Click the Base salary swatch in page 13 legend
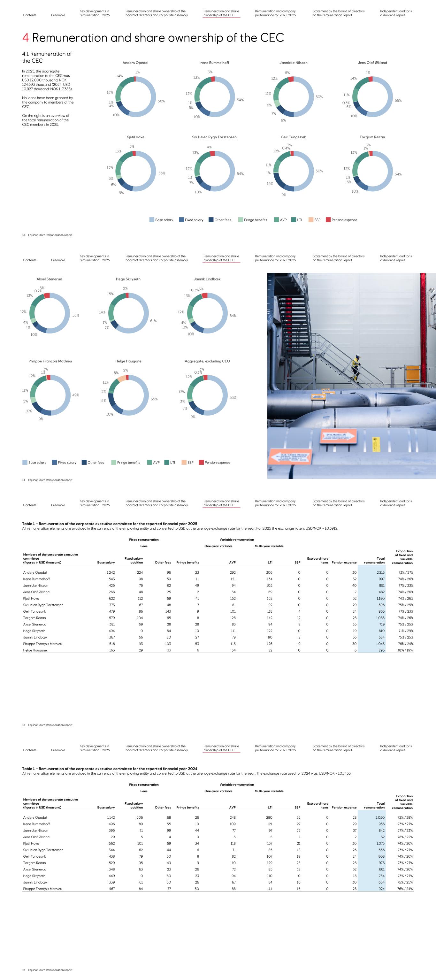 click(x=152, y=220)
